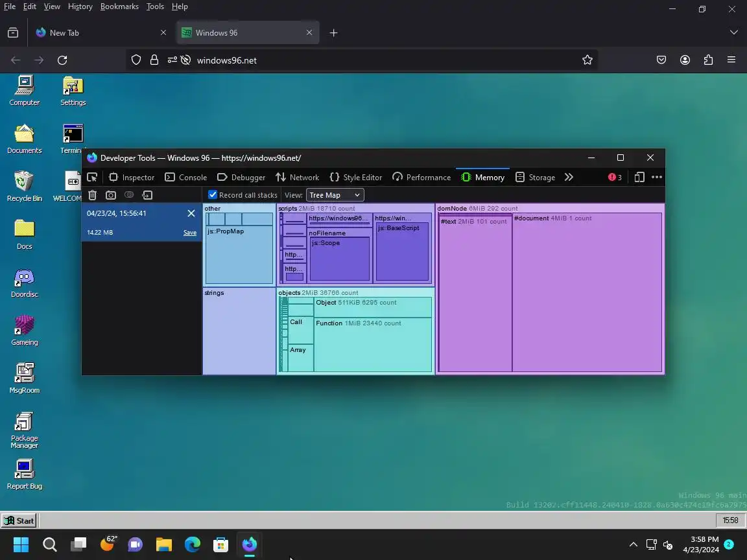Toggle Record call stacks checkbox
The width and height of the screenshot is (747, 560).
pyautogui.click(x=213, y=194)
